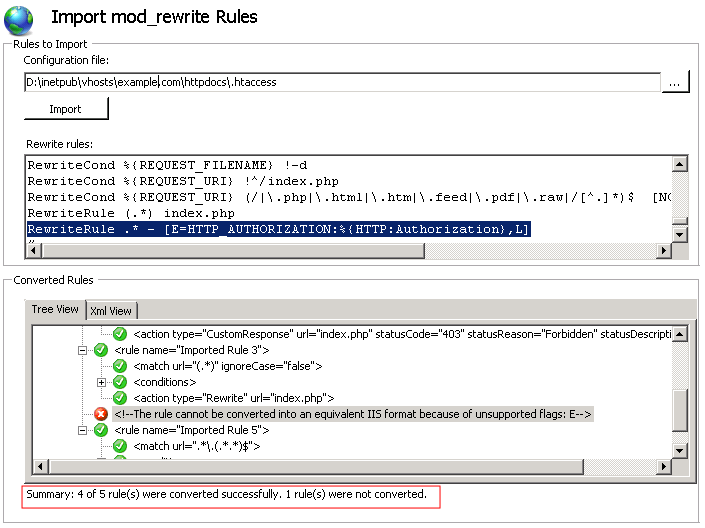705x528 pixels.
Task: Click green check icon next to CustomResponse action
Action: point(120,334)
